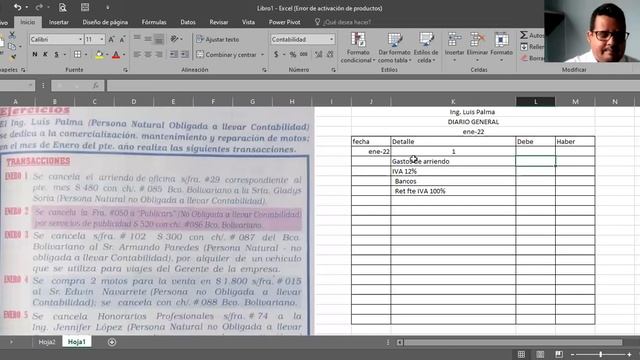
Task: Apply borders using the borders icon
Action: [77, 54]
